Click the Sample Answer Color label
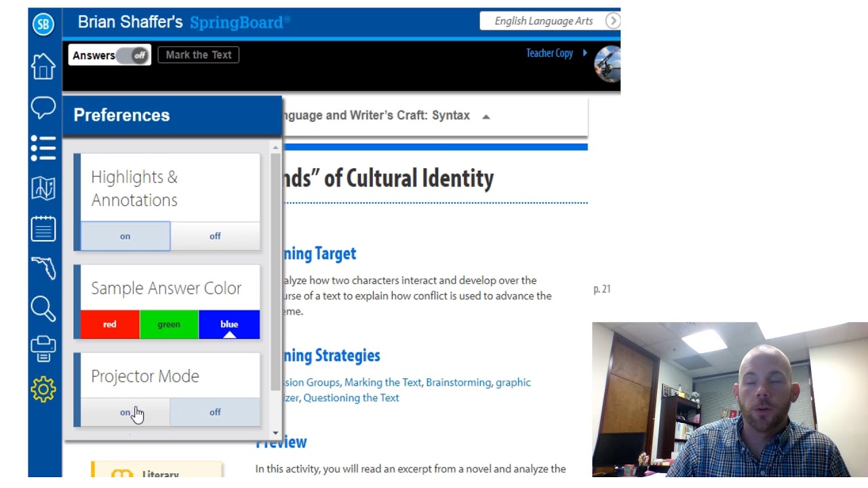 coord(166,288)
